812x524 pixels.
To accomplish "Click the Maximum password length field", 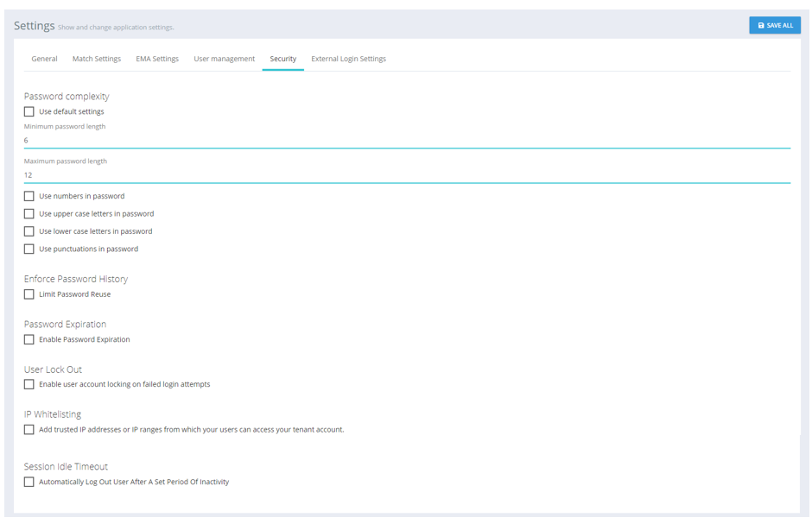I will tap(406, 174).
